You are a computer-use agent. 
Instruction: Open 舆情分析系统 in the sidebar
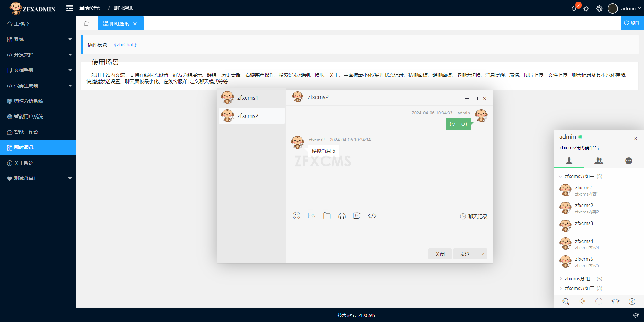tap(38, 101)
